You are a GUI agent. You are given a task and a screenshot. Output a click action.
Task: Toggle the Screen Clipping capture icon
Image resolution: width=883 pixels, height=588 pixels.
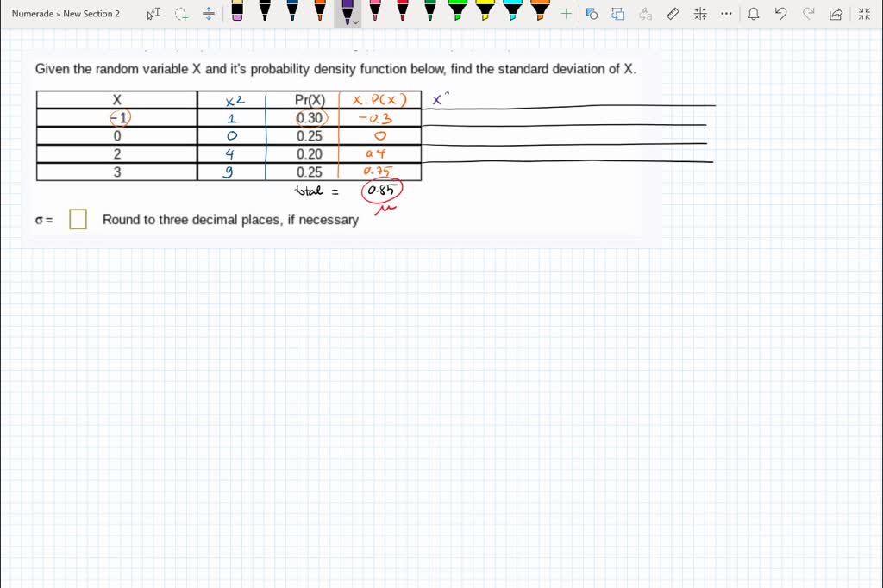pyautogui.click(x=617, y=13)
